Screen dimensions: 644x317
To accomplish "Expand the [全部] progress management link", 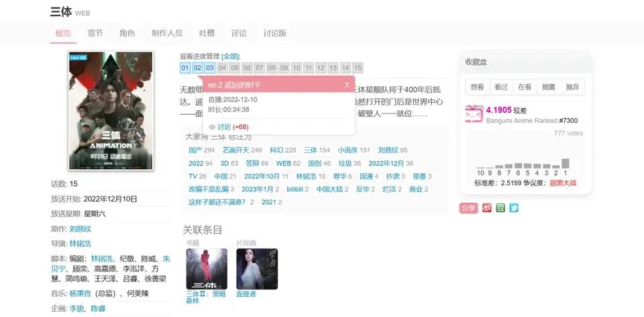I will click(x=230, y=56).
